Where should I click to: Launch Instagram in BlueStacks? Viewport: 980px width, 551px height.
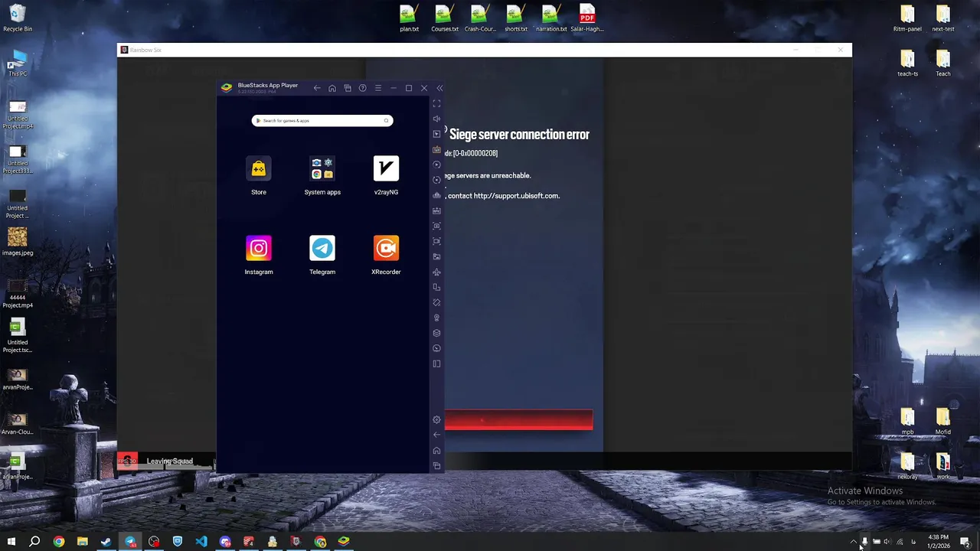coord(259,248)
